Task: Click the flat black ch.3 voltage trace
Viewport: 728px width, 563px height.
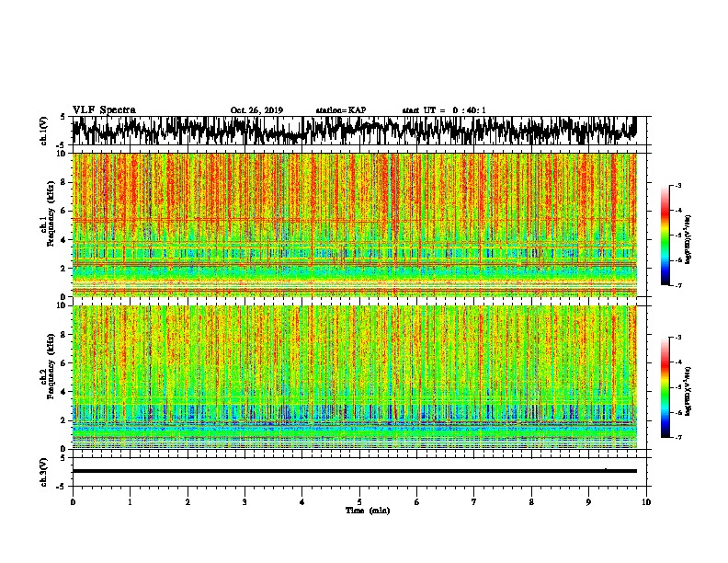Action: (x=354, y=471)
